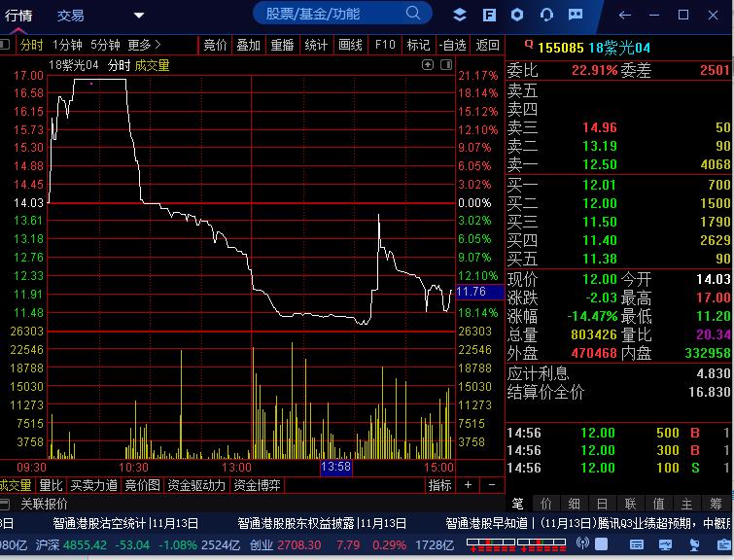Toggle the checkbox beside 关联报价

(5, 505)
